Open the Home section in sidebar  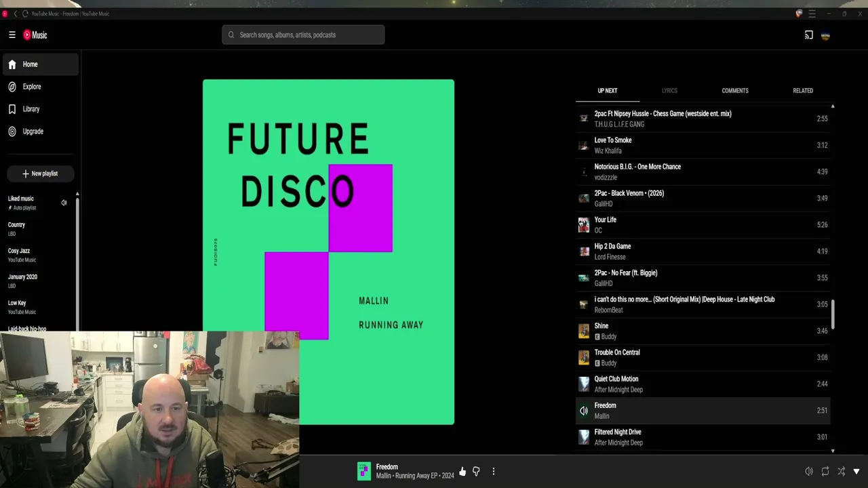tap(39, 64)
